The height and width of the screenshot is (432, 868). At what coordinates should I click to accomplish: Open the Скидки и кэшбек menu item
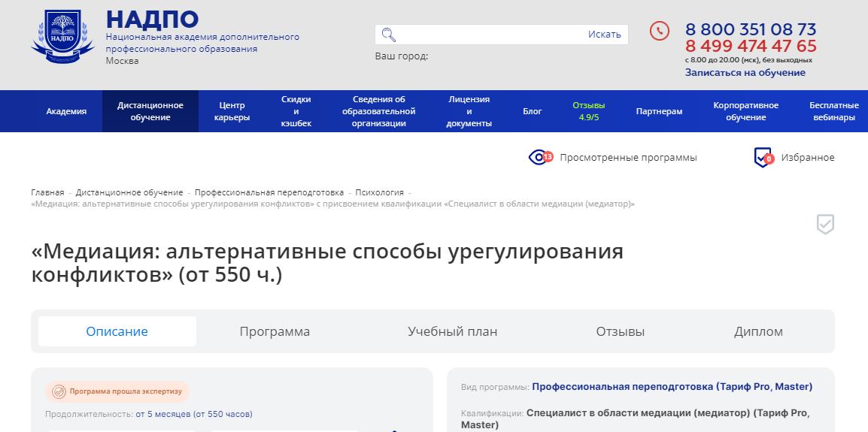[296, 111]
